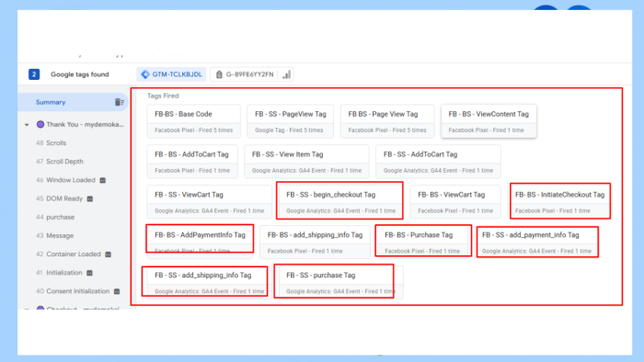
Task: Click the API icon next to Window Loaded
Action: click(x=103, y=180)
